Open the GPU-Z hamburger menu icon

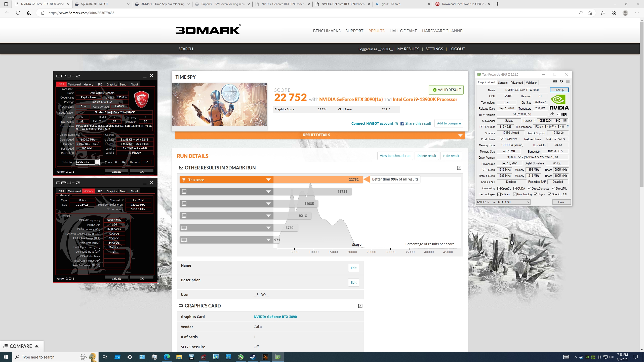click(568, 81)
